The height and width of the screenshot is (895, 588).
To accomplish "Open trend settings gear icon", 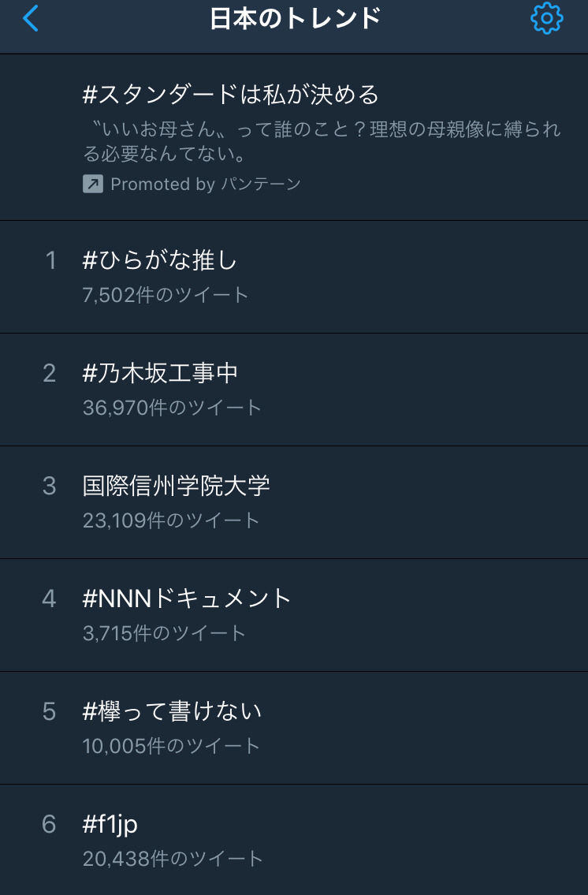I will point(547,18).
